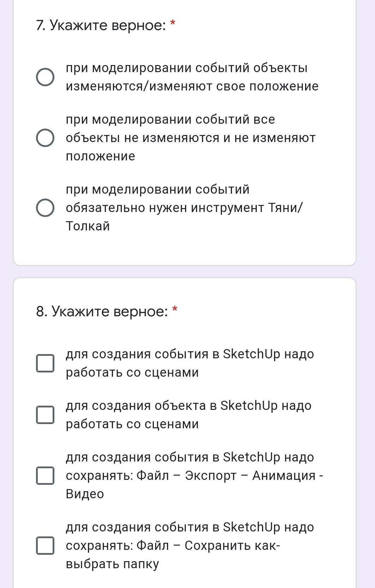Click label text 'Сохранить как-'
This screenshot has width=375, height=588.
point(232,546)
